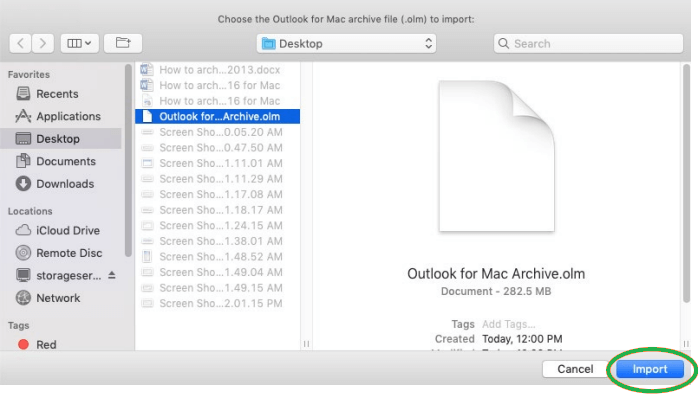Select Screen Sho...0.47.50 AM file
This screenshot has height=397, width=698.
click(x=218, y=148)
